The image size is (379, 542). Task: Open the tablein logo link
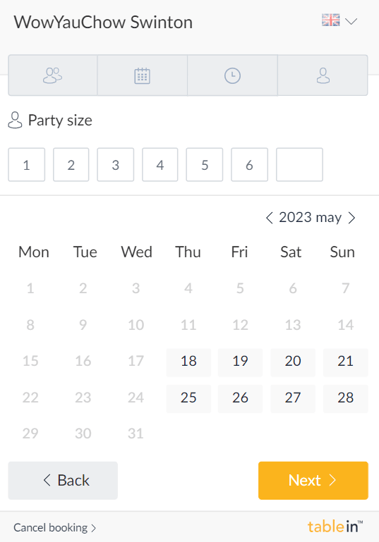point(335,526)
